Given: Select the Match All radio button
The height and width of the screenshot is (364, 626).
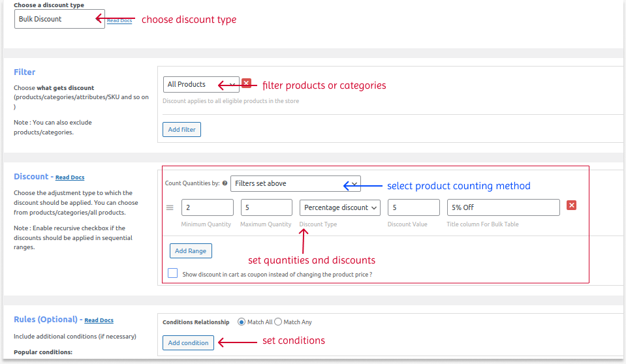Looking at the screenshot, I should click(x=241, y=322).
